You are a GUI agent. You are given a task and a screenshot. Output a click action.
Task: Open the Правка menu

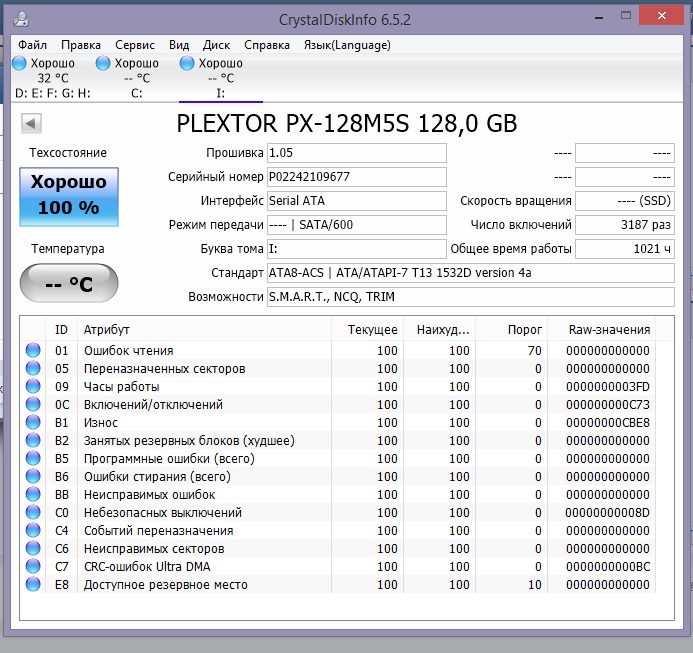tap(81, 45)
